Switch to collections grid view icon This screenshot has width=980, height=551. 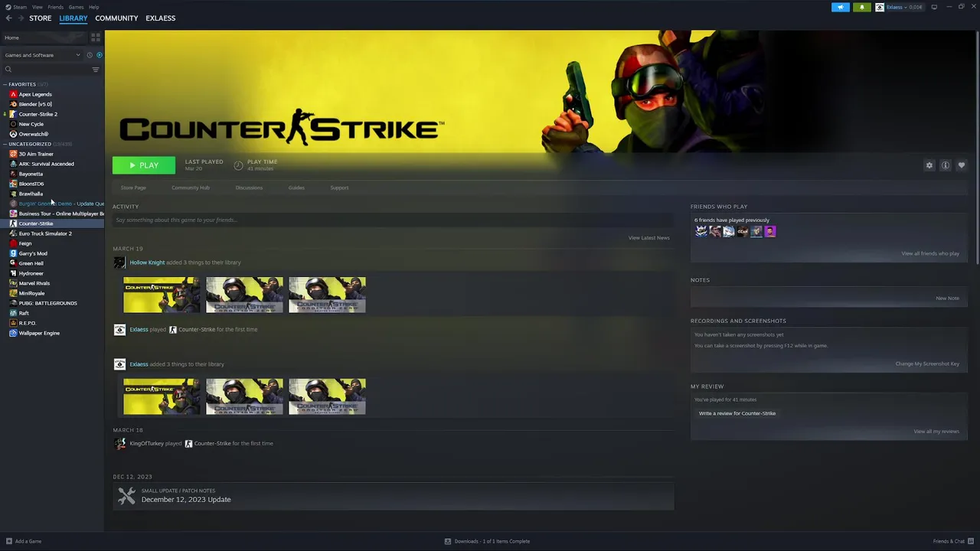(x=96, y=37)
